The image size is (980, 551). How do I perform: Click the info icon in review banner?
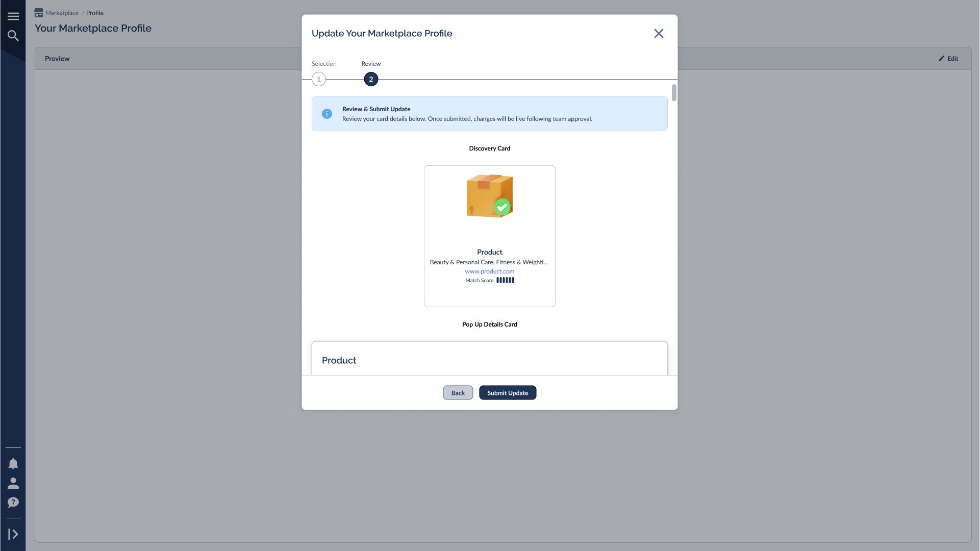pos(327,114)
